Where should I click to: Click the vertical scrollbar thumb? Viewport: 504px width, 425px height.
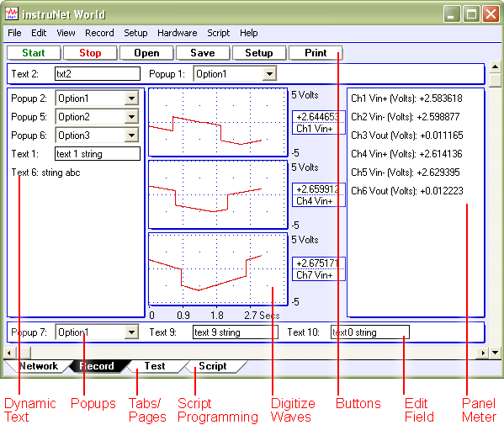click(x=495, y=80)
